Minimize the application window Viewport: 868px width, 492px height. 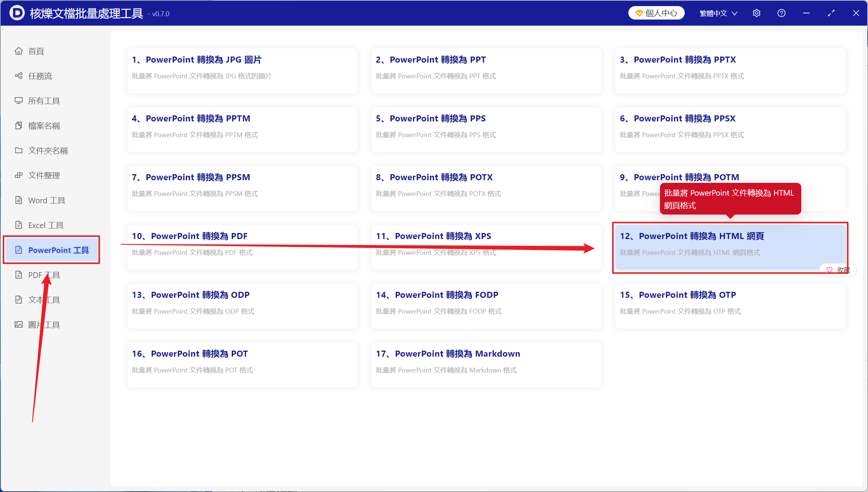pyautogui.click(x=806, y=13)
